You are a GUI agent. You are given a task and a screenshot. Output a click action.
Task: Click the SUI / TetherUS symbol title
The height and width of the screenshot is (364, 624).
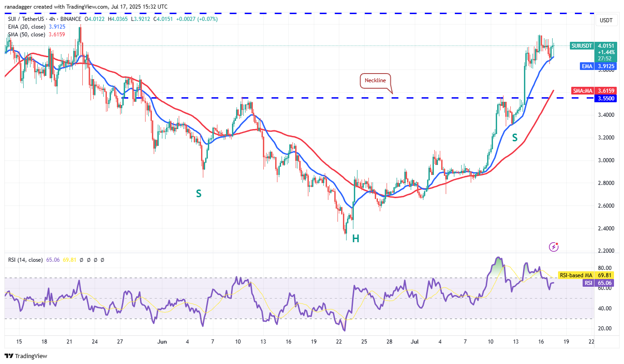pyautogui.click(x=26, y=19)
